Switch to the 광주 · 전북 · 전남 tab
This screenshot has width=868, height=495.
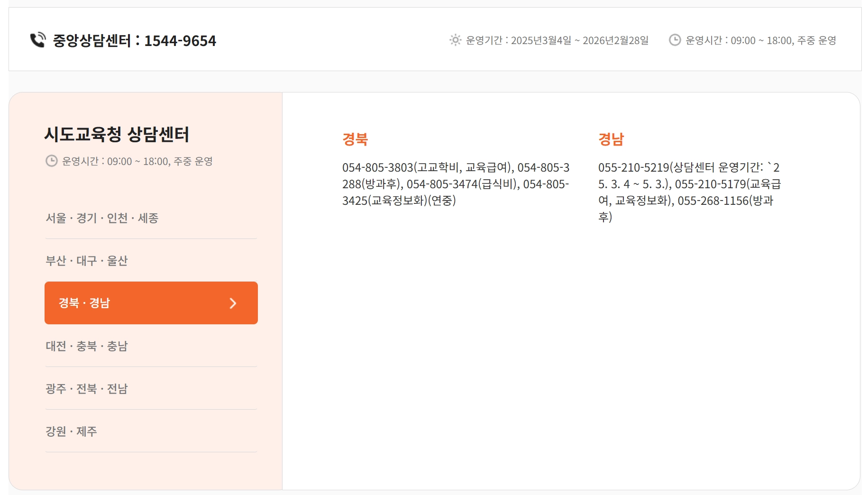pos(151,388)
